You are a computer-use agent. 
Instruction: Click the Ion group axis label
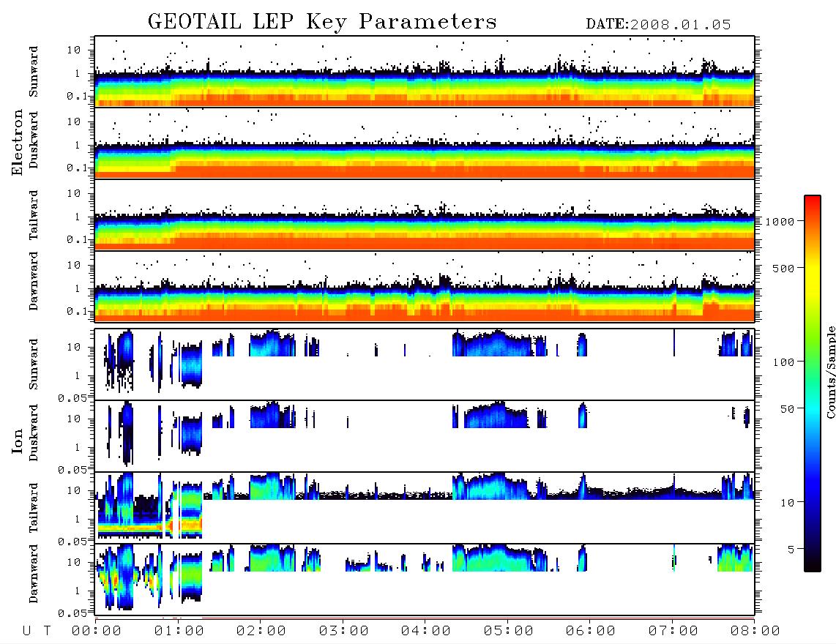tap(18, 441)
